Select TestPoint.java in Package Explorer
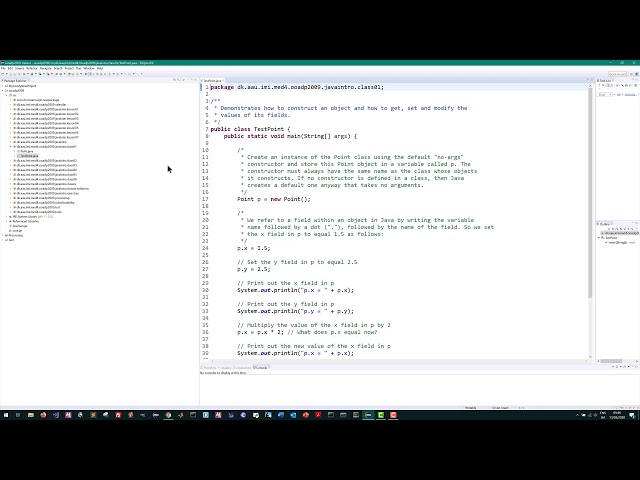 pos(29,156)
